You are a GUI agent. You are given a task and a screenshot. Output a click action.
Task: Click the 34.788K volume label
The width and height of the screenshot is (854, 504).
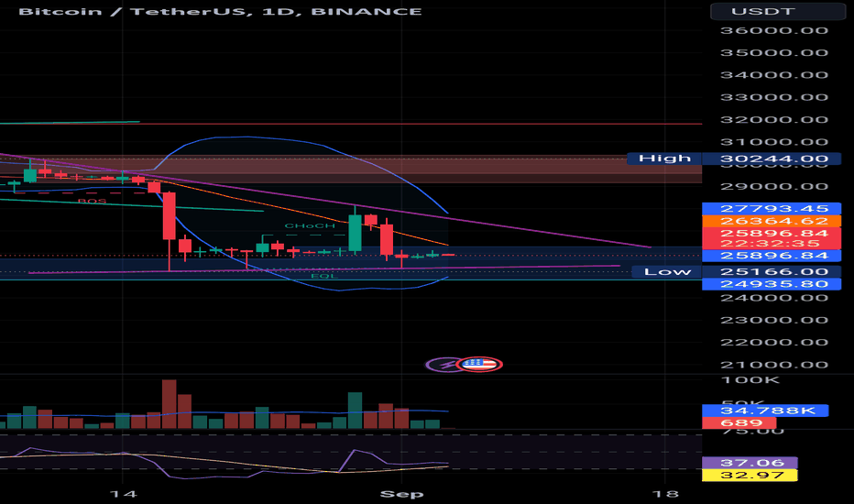pos(767,411)
